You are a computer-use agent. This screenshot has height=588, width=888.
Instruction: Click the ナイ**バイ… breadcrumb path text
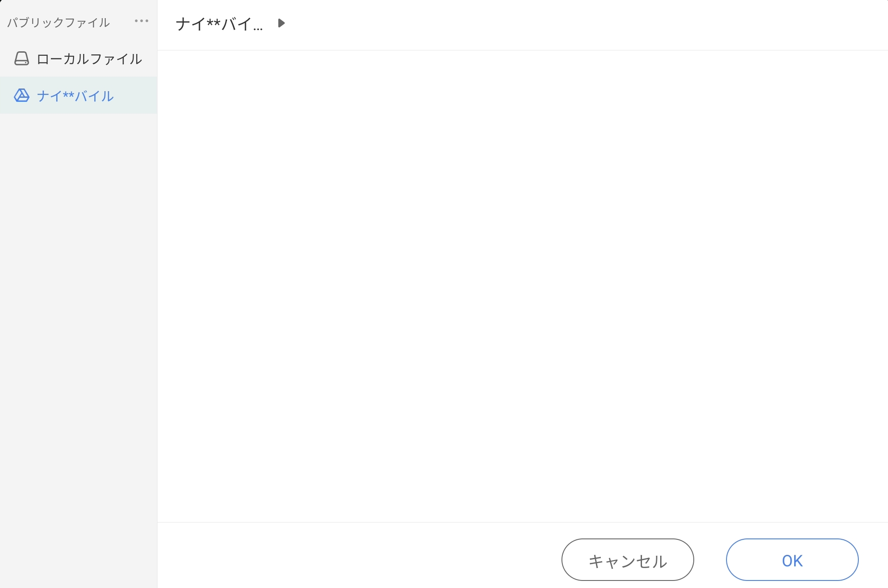(219, 24)
